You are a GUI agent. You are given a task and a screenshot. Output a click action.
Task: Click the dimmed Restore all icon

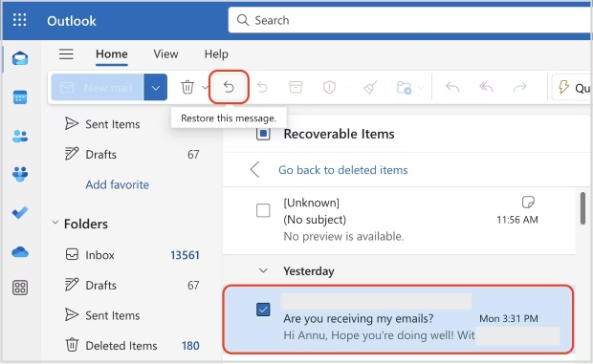(x=262, y=87)
